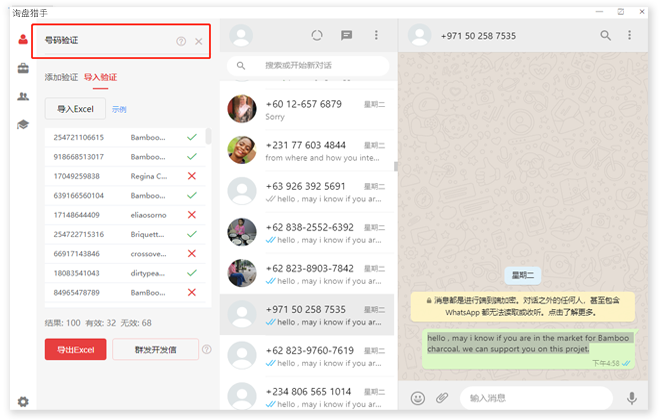Start a new chat with message icon
Screen dimensions: 660x420
coord(347,35)
